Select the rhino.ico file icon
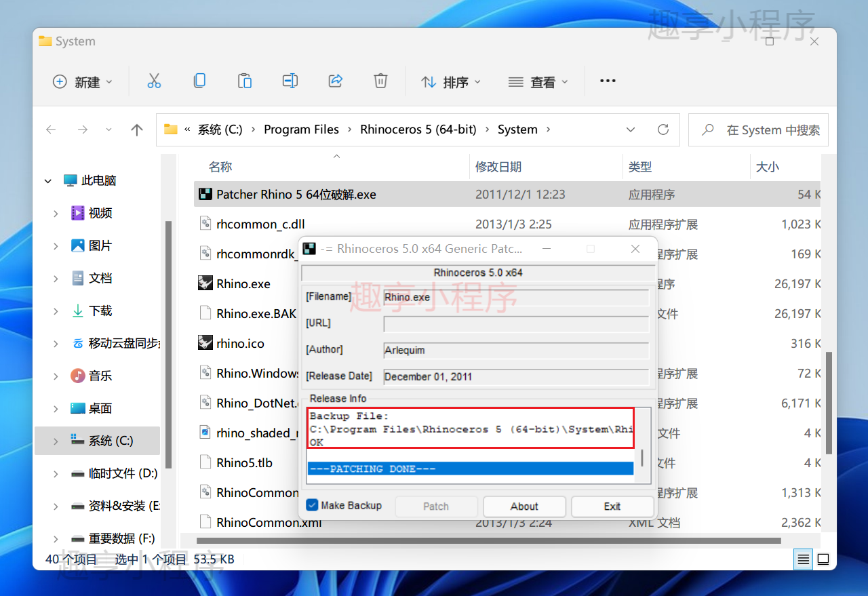868x596 pixels. (x=205, y=343)
